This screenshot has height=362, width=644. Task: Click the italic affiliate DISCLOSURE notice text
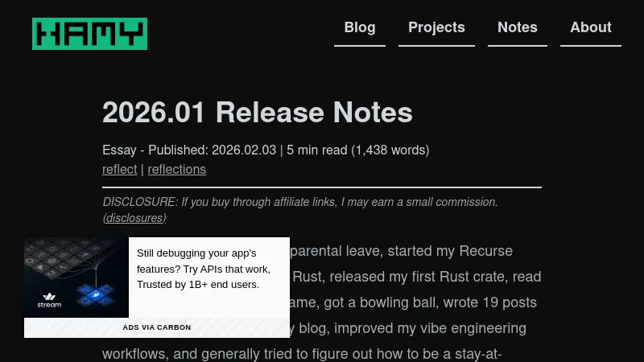[x=300, y=202]
